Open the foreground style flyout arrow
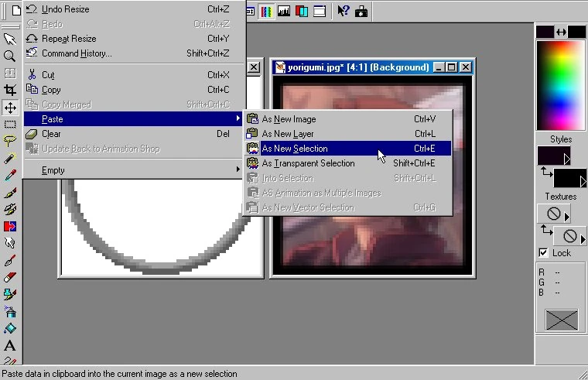This screenshot has width=588, height=380. pos(566,159)
